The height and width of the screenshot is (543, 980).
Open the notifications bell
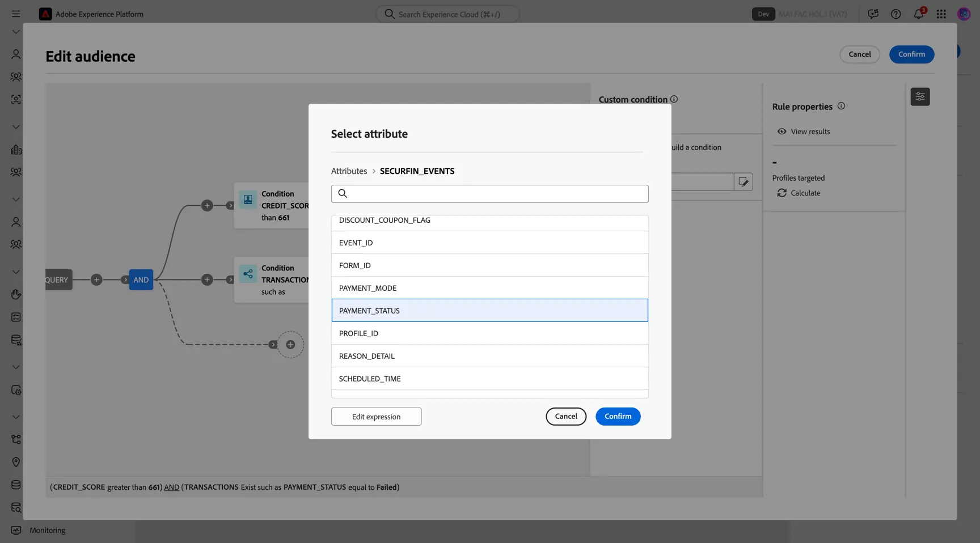click(918, 14)
